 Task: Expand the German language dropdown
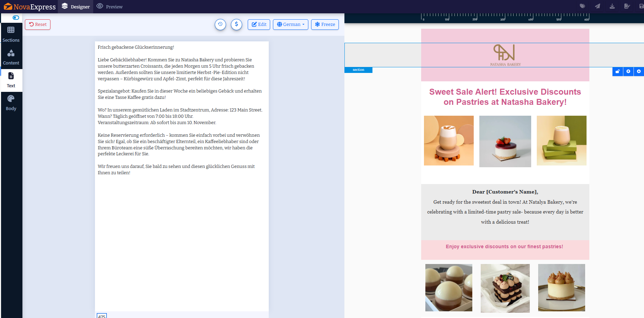[290, 25]
